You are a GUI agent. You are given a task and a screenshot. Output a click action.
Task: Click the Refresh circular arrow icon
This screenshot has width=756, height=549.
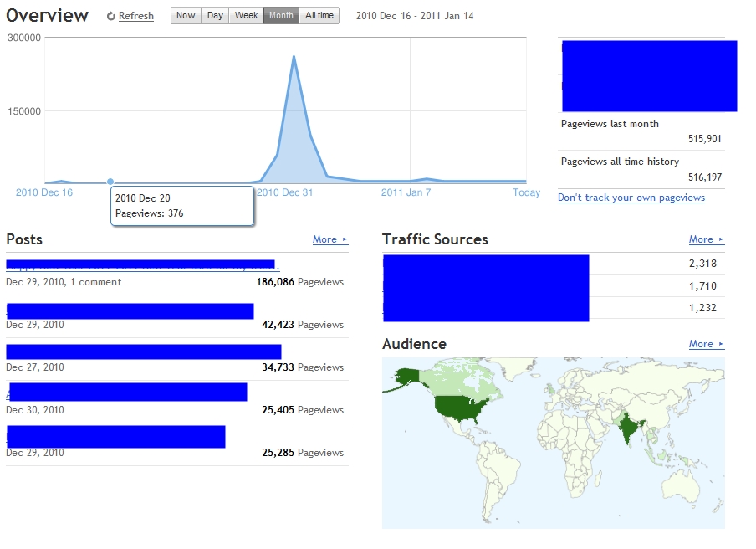click(x=111, y=17)
